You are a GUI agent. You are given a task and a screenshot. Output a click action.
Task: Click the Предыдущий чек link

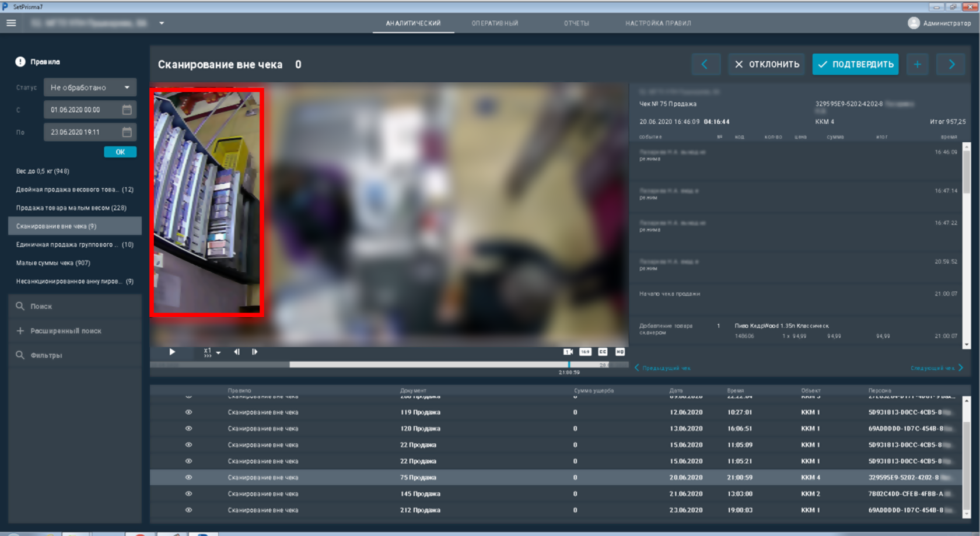click(666, 368)
